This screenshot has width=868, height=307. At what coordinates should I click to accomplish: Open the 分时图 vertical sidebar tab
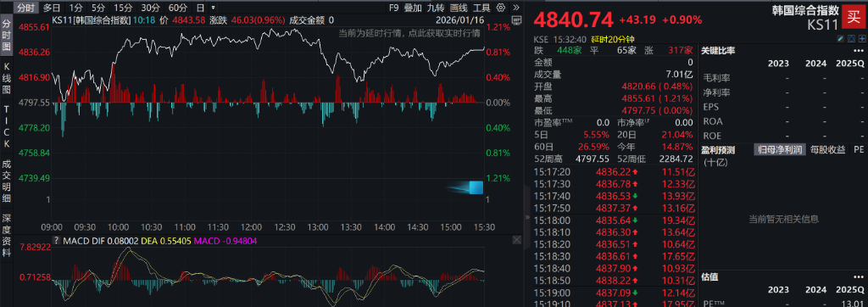point(7,36)
